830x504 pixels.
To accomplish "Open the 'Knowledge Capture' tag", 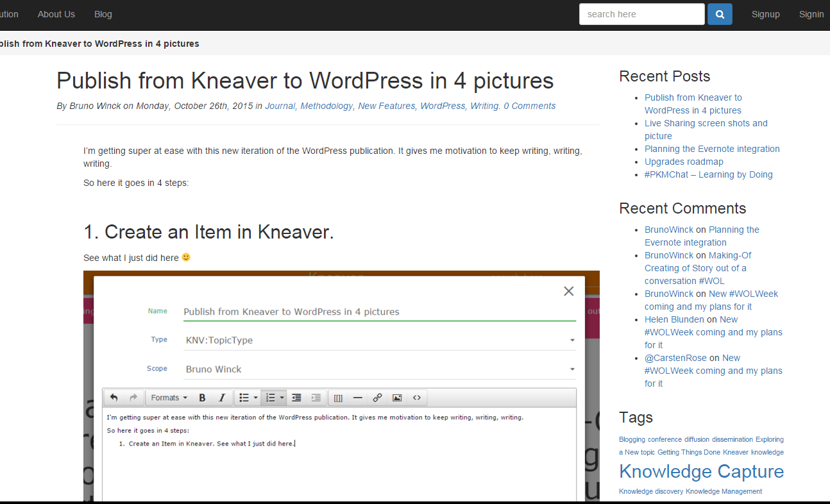I will (701, 471).
